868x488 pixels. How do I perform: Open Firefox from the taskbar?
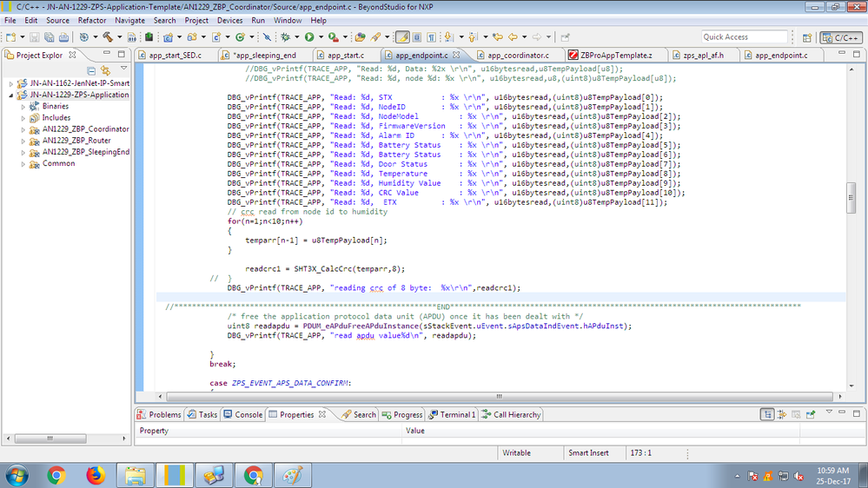coord(96,475)
